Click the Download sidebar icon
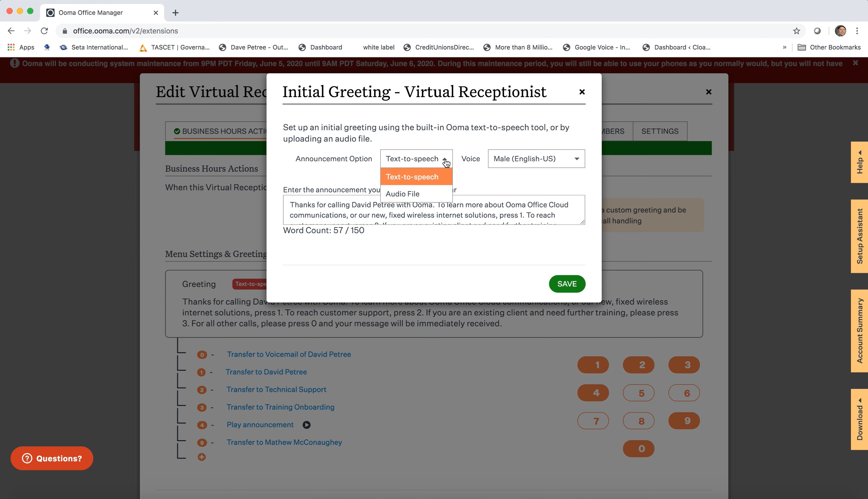Viewport: 868px width, 499px height. tap(859, 421)
